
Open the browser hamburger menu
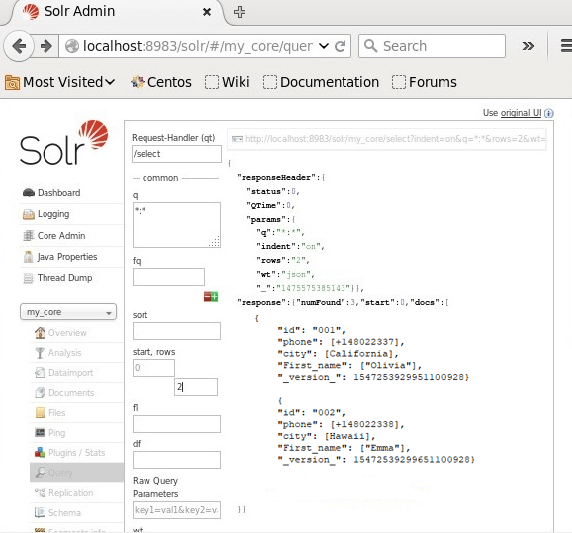(x=566, y=46)
